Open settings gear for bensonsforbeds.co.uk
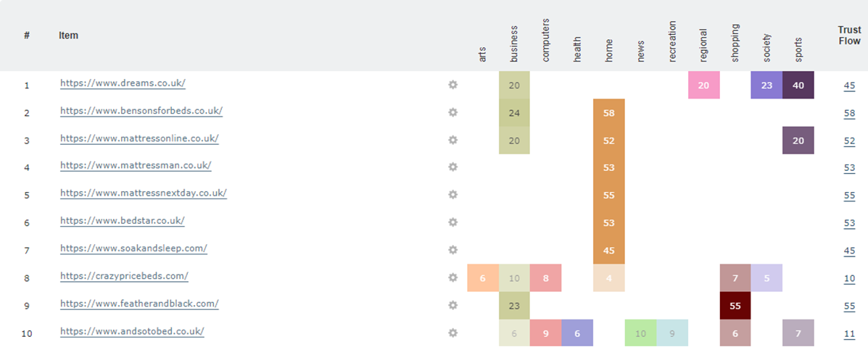868x347 pixels. tap(453, 112)
